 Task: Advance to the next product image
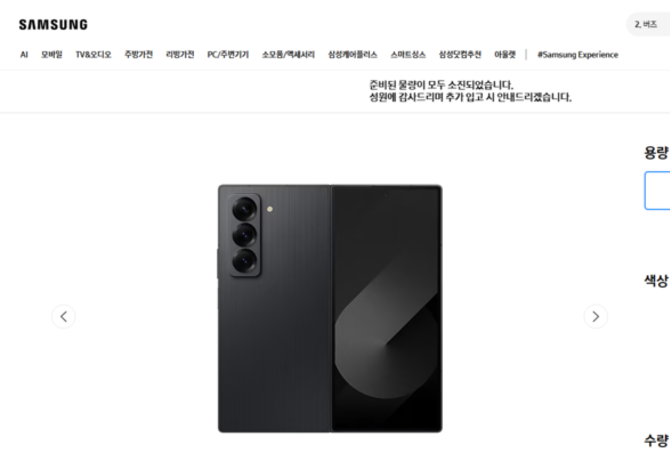pos(596,317)
